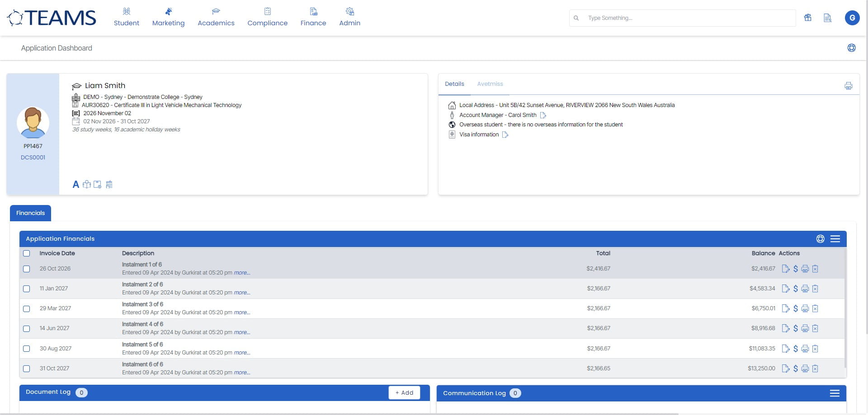Open the Account Manager edit icon

(543, 115)
